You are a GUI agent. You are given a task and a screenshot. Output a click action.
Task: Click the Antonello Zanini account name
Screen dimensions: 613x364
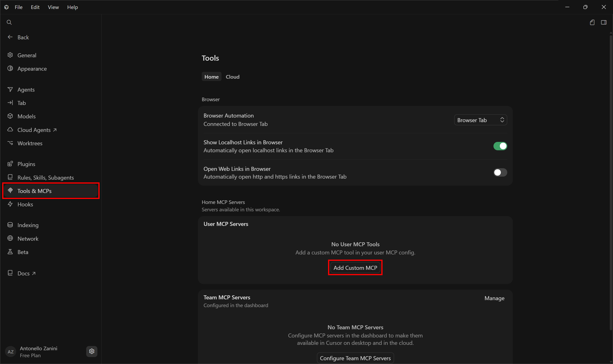(x=39, y=348)
